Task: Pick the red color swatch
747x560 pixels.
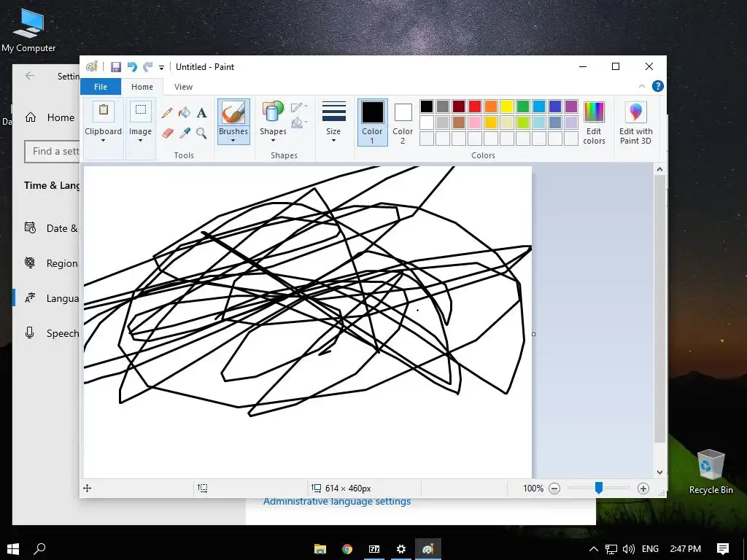Action: pos(475,106)
